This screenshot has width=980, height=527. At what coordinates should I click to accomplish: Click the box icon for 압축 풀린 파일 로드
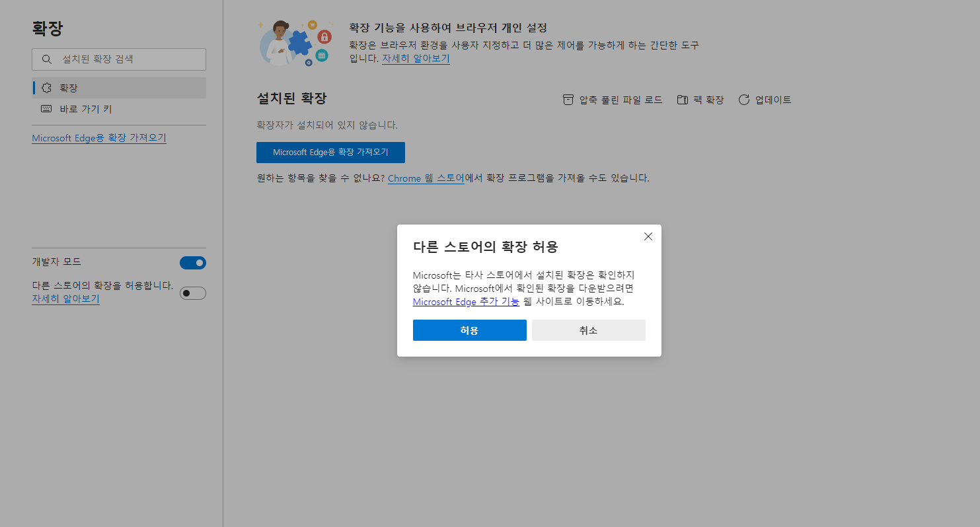tap(568, 100)
